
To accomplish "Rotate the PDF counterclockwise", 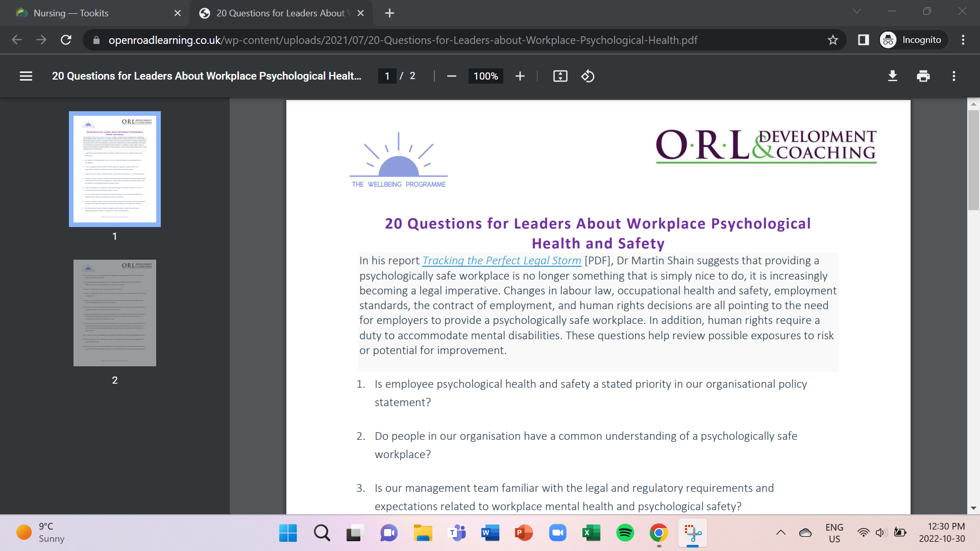I will (x=587, y=76).
